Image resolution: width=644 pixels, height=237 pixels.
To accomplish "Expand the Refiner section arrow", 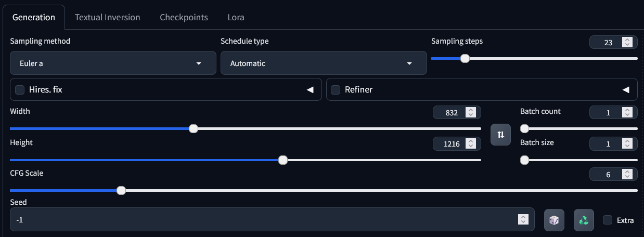I will click(626, 90).
